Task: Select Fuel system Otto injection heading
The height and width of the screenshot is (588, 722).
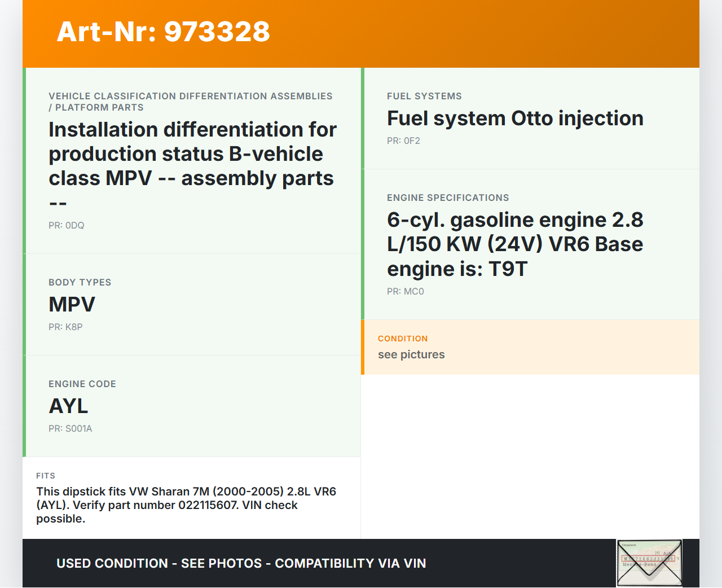Action: point(514,119)
